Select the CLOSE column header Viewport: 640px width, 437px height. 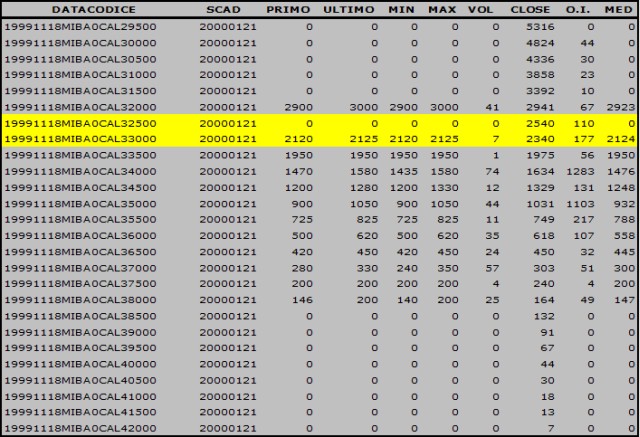(529, 8)
